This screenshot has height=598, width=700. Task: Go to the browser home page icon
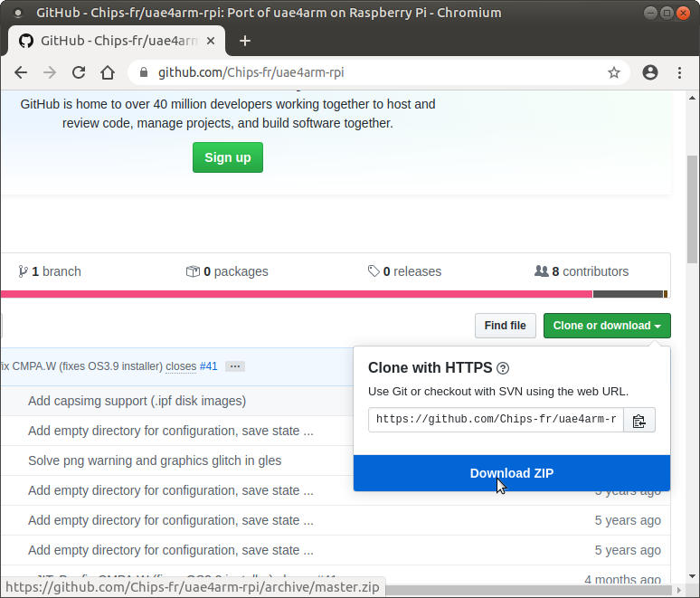tap(108, 72)
